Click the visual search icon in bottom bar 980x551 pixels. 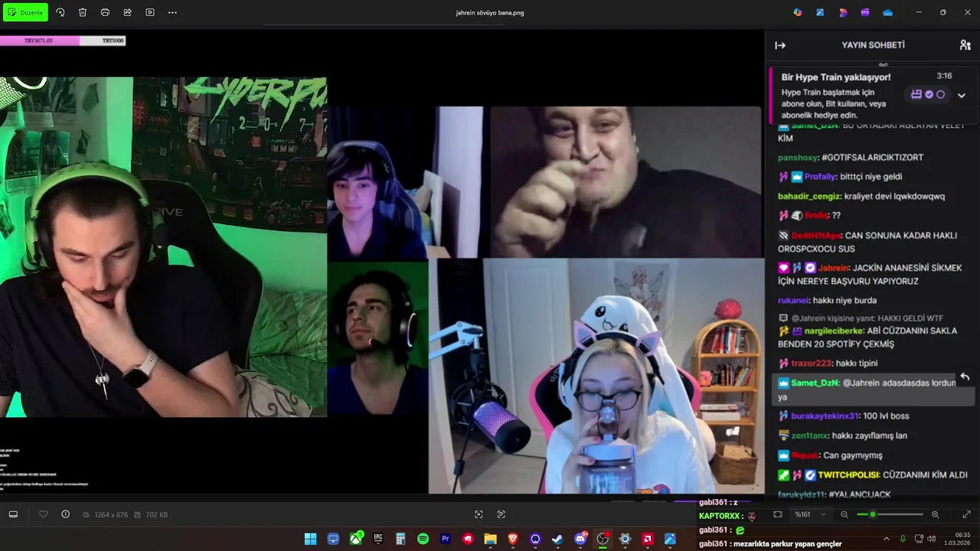pos(479,514)
